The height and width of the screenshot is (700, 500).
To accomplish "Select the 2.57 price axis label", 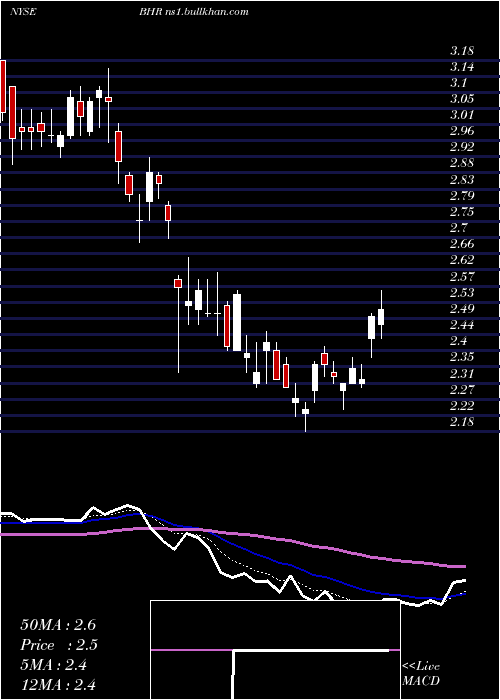I will pos(462,277).
